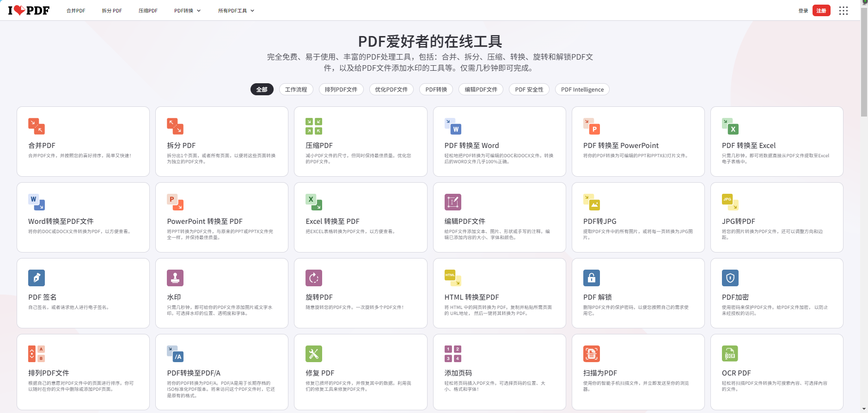Choose the PDF Intelligence filter tab
This screenshot has height=413, width=868.
pyautogui.click(x=582, y=90)
